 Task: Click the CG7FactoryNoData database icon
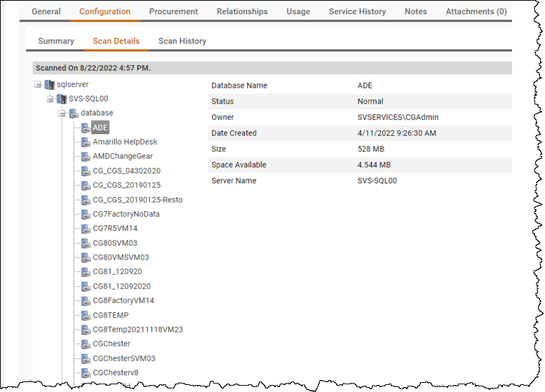(85, 214)
